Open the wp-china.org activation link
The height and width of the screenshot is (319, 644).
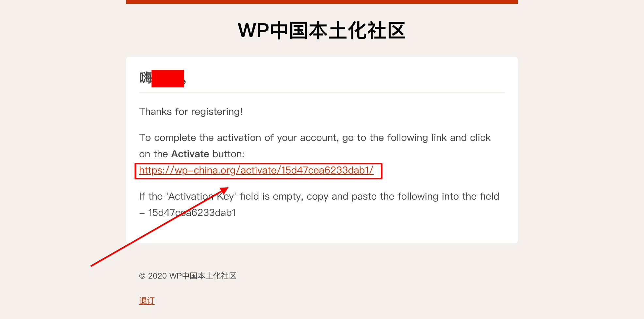coord(256,170)
